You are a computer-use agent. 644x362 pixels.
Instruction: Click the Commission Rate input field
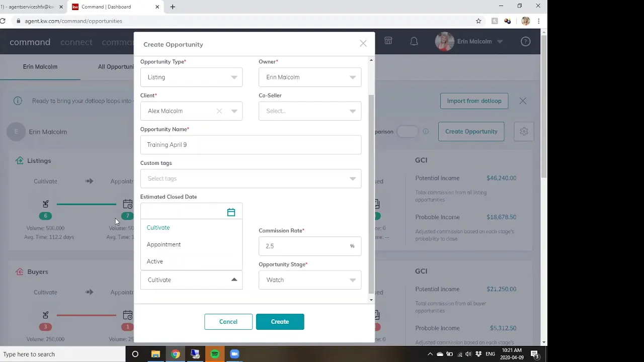tap(310, 246)
